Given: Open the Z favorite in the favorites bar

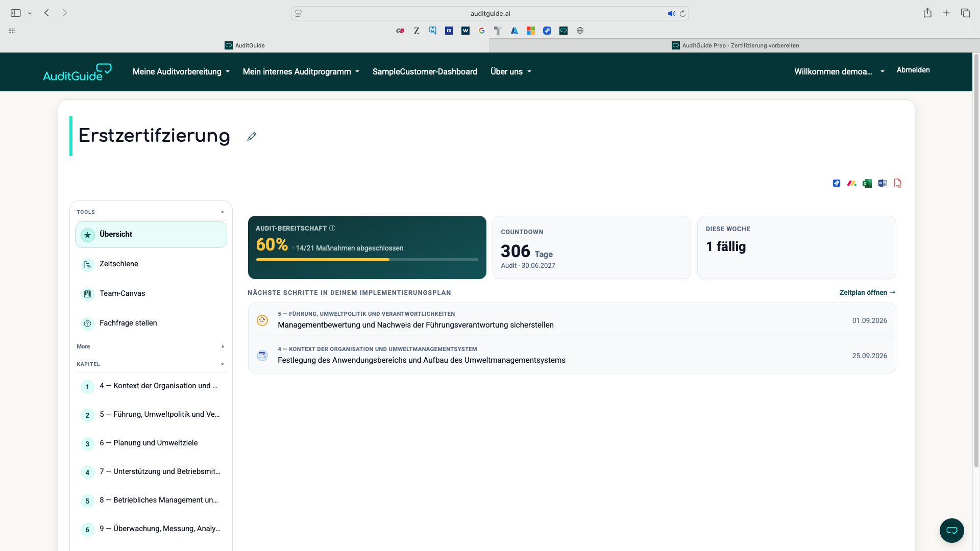Looking at the screenshot, I should click(416, 31).
